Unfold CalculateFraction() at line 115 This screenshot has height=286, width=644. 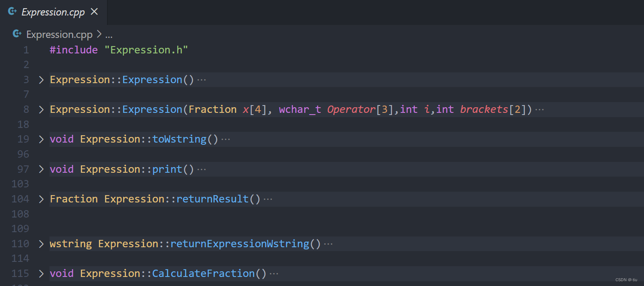point(41,274)
